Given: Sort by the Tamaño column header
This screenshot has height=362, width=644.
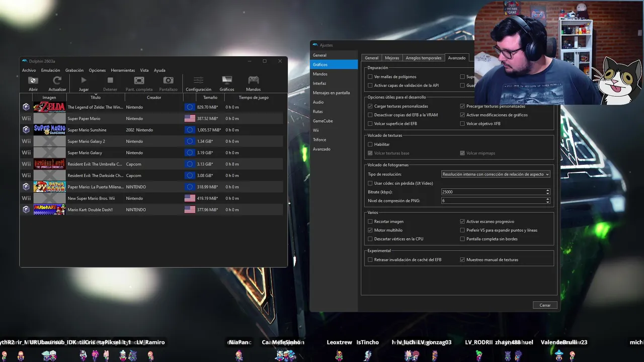Looking at the screenshot, I should 210,98.
